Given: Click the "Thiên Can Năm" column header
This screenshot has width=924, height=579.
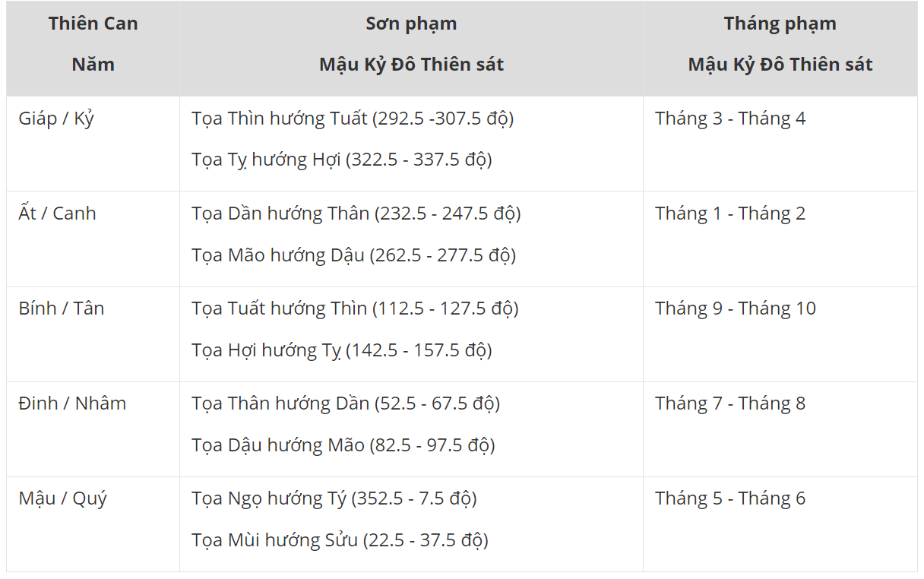Looking at the screenshot, I should tap(93, 44).
